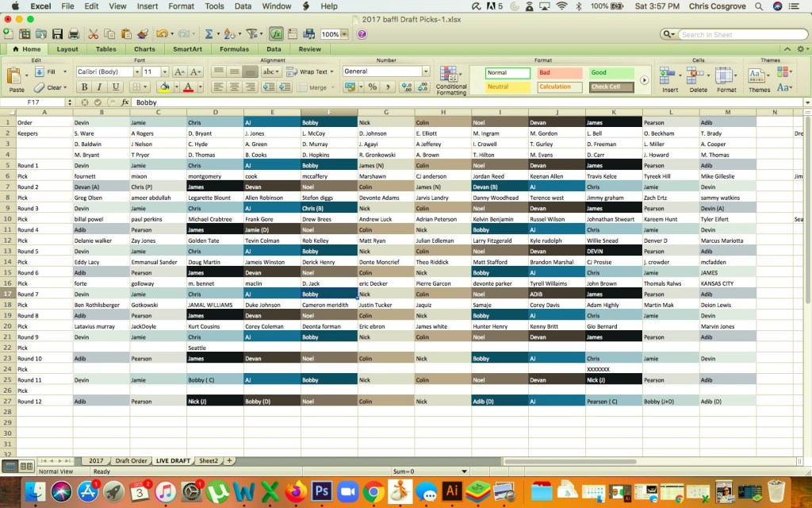The image size is (812, 508).
Task: Toggle italic formatting
Action: (x=99, y=87)
